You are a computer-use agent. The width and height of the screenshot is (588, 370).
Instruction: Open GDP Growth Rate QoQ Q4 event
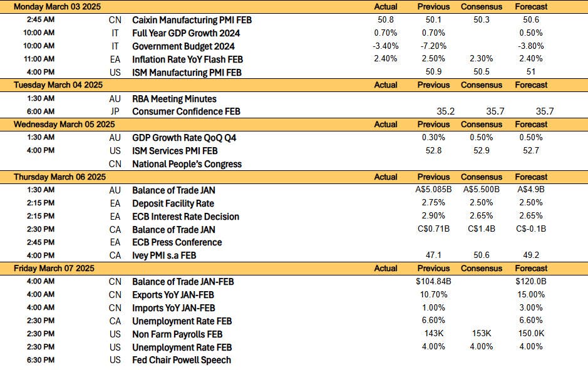point(184,138)
